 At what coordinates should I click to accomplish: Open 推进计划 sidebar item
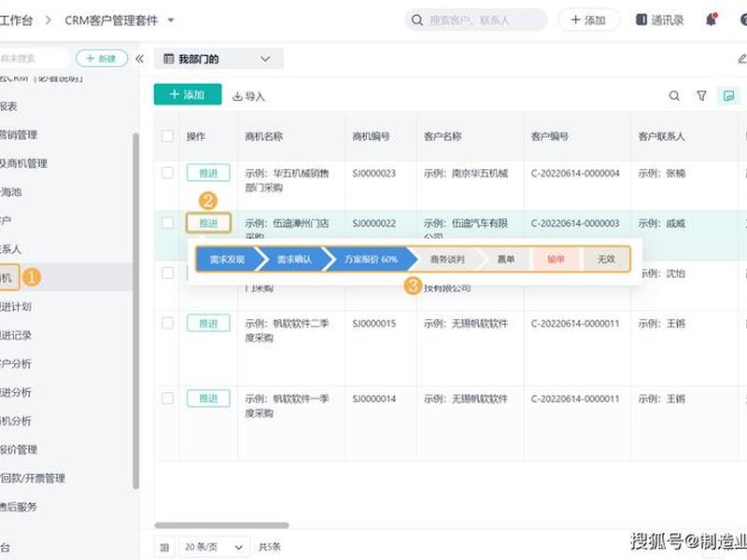pos(16,307)
